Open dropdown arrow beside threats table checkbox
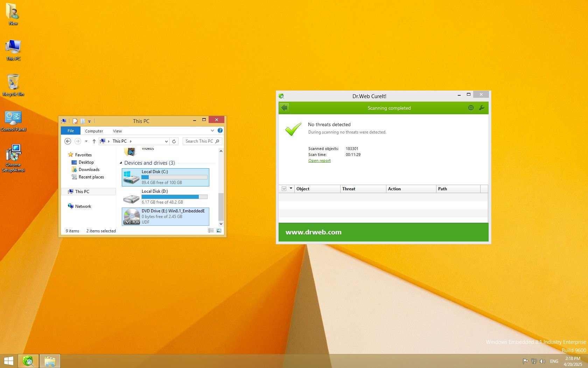 pos(291,189)
